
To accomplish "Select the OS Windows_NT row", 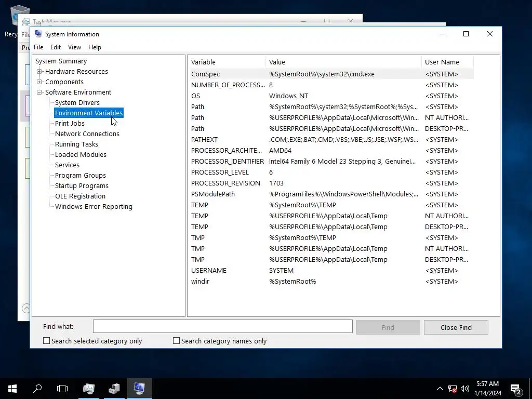I will click(331, 96).
